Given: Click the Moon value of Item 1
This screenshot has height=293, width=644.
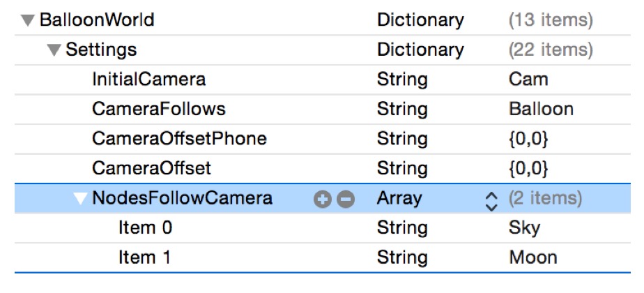Looking at the screenshot, I should point(532,258).
